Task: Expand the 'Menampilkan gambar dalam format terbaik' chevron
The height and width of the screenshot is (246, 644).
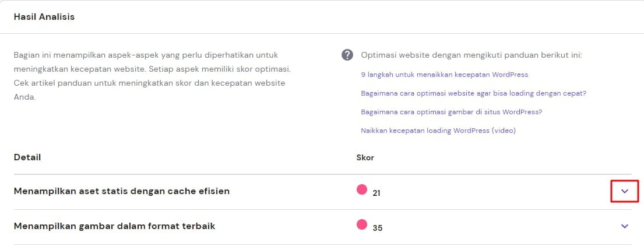Action: point(625,226)
